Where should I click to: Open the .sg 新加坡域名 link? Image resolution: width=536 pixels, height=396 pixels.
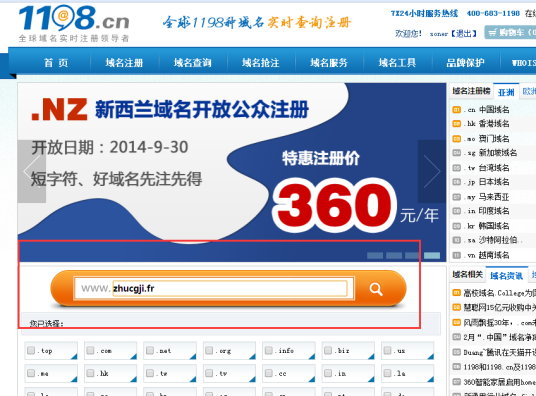click(x=492, y=153)
